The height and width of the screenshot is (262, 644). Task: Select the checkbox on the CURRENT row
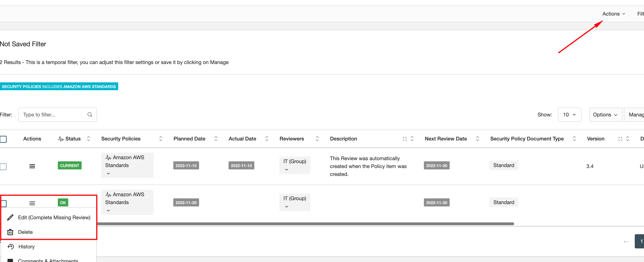point(4,166)
